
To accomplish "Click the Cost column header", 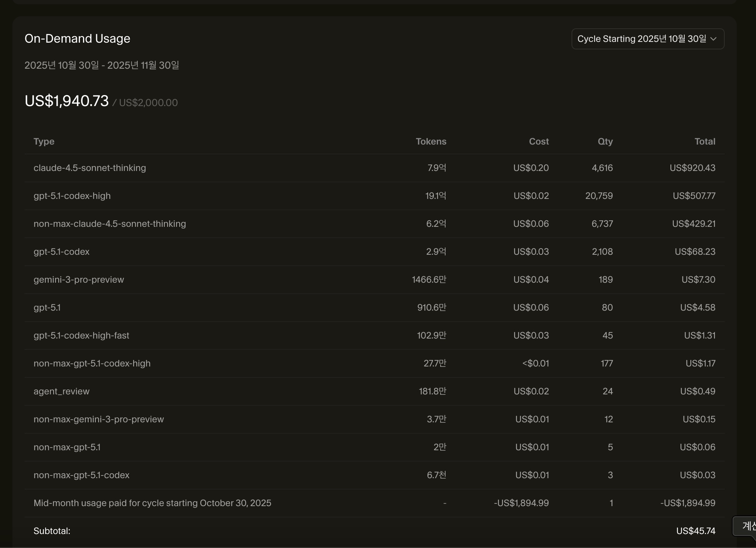I will [539, 142].
